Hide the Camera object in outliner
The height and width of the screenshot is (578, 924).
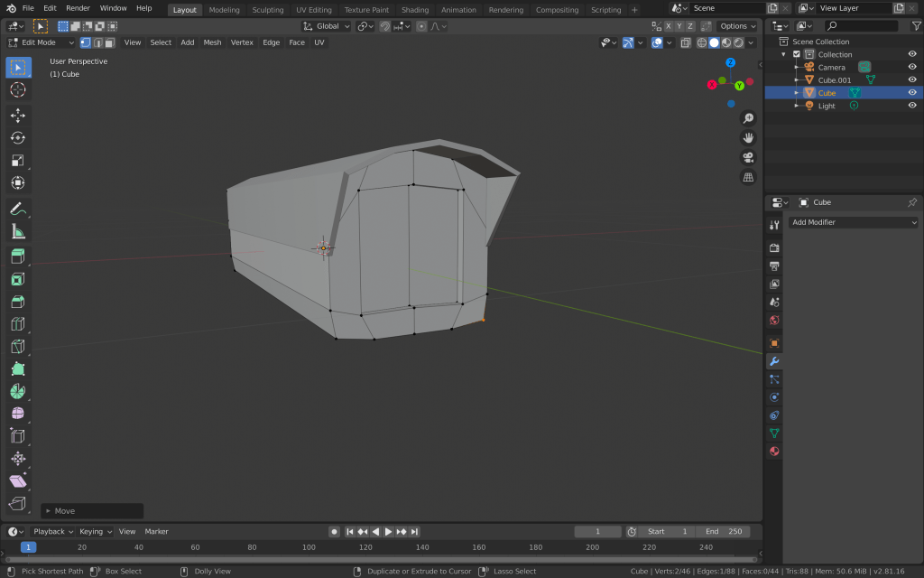[912, 67]
